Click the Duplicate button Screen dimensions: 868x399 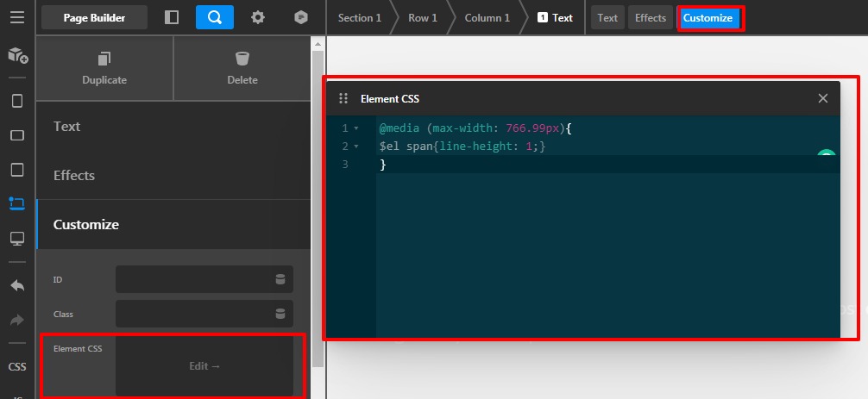[104, 68]
